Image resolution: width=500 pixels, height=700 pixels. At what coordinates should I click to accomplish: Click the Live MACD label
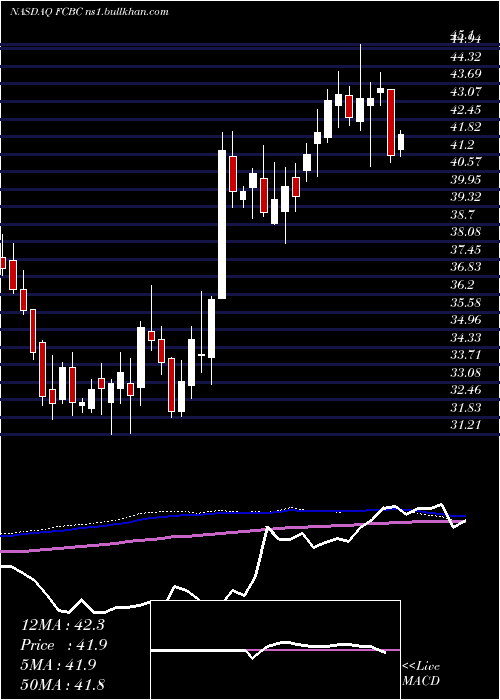[421, 674]
